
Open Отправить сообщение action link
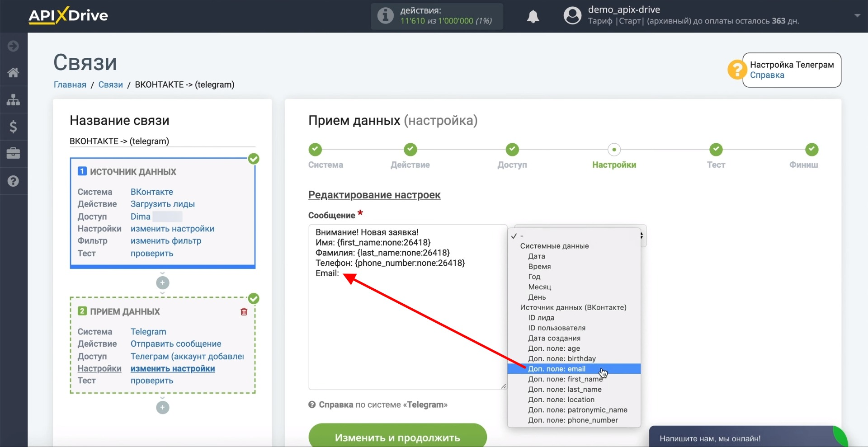pos(176,344)
